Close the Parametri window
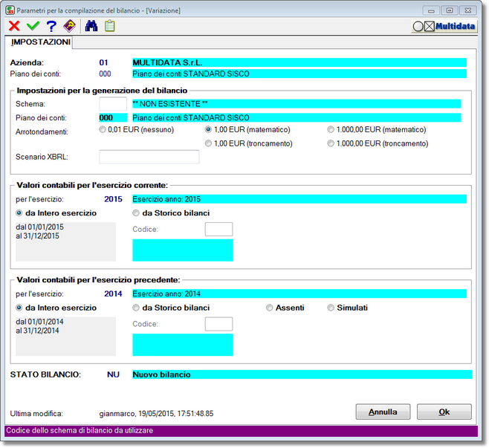Image resolution: width=489 pixels, height=448 pixels. coord(467,10)
